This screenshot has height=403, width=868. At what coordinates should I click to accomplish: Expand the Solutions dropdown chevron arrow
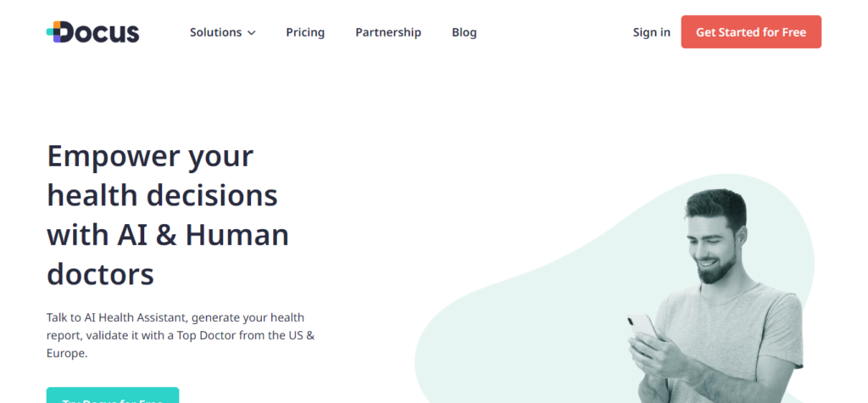pyautogui.click(x=251, y=33)
